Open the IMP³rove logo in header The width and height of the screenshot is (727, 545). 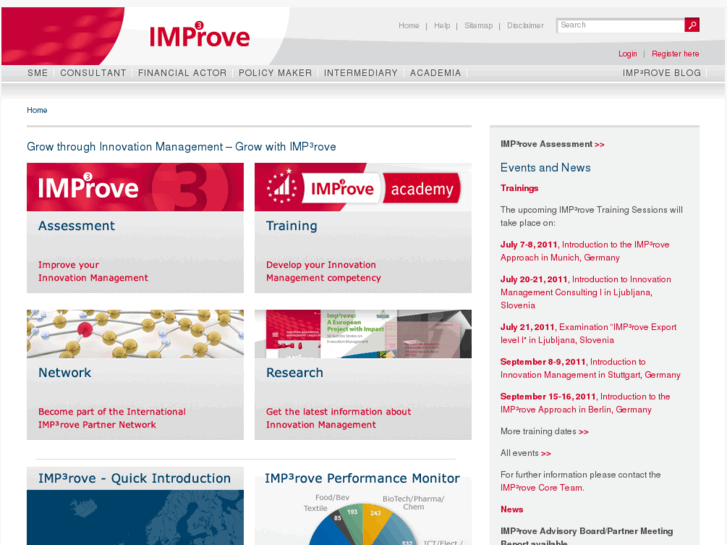[199, 35]
